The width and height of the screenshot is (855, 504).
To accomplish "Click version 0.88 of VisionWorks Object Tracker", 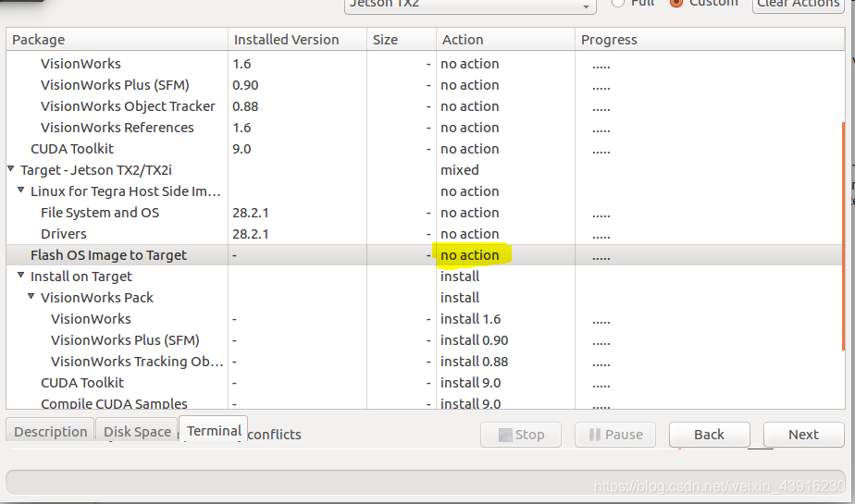I will click(245, 106).
